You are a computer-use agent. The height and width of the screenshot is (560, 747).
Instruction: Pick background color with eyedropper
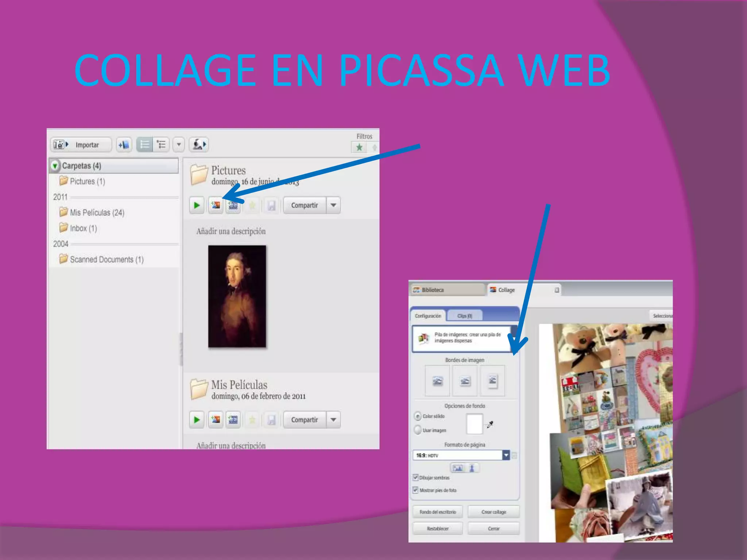[x=490, y=424]
